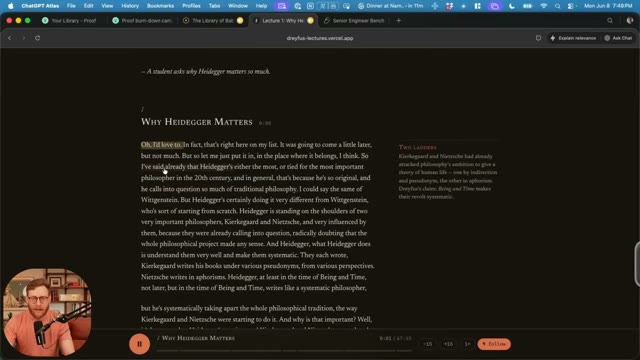The width and height of the screenshot is (640, 360).
Task: Open the Edit menu
Action: [88, 6]
